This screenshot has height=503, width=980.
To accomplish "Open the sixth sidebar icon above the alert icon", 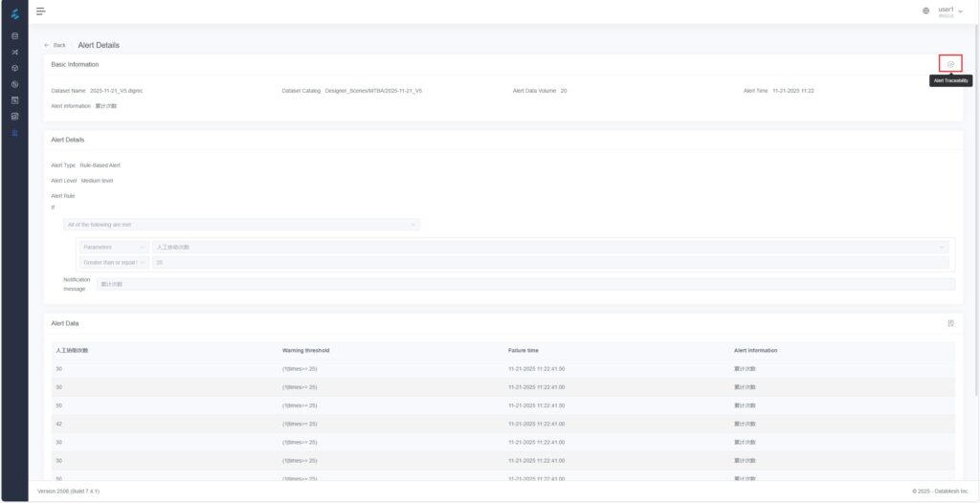I will 14,116.
